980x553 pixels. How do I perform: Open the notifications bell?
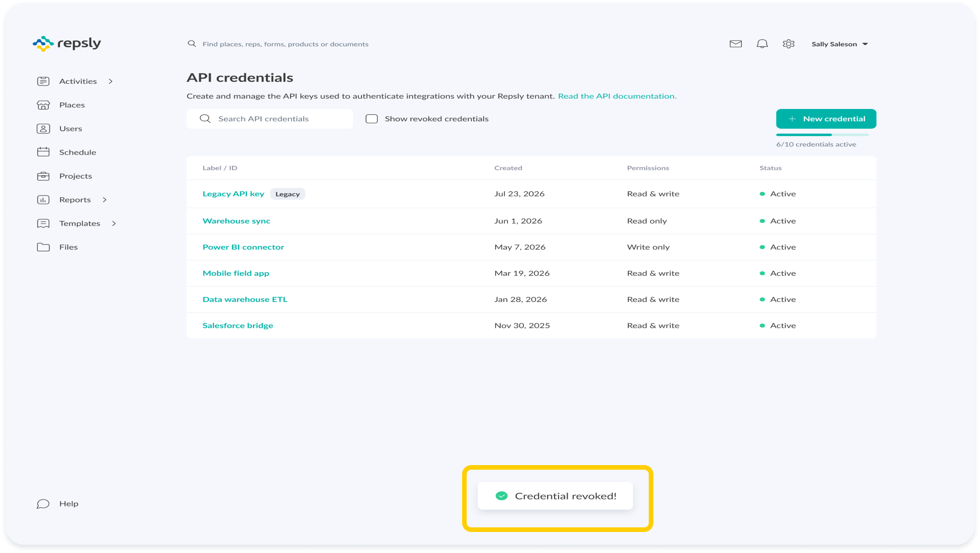pos(762,44)
